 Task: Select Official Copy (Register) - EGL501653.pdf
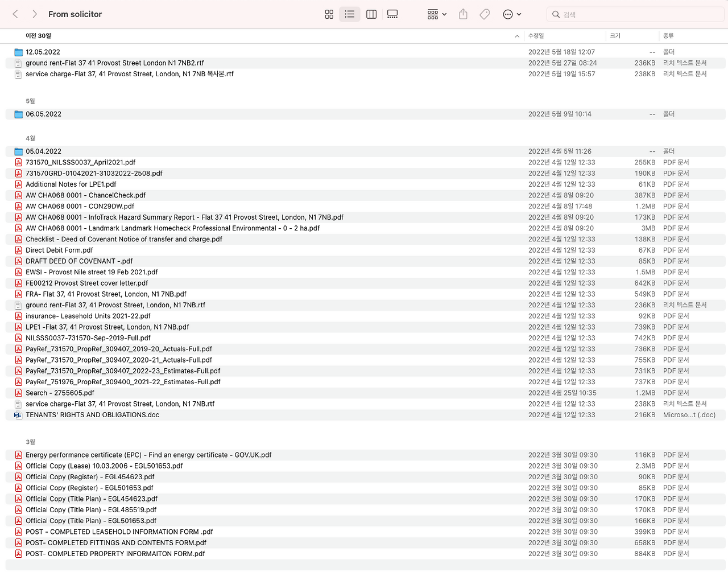tap(89, 488)
